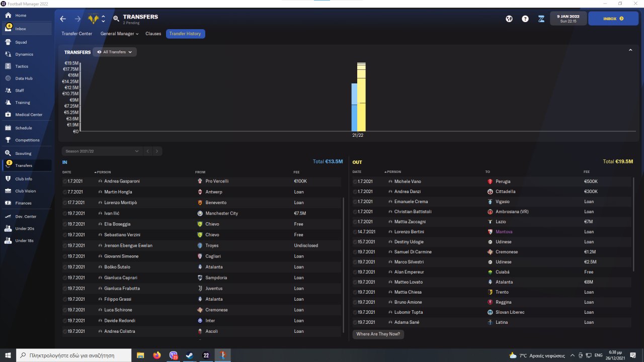Select the circle beside Martin Hongla
644x362 pixels.
point(65,192)
